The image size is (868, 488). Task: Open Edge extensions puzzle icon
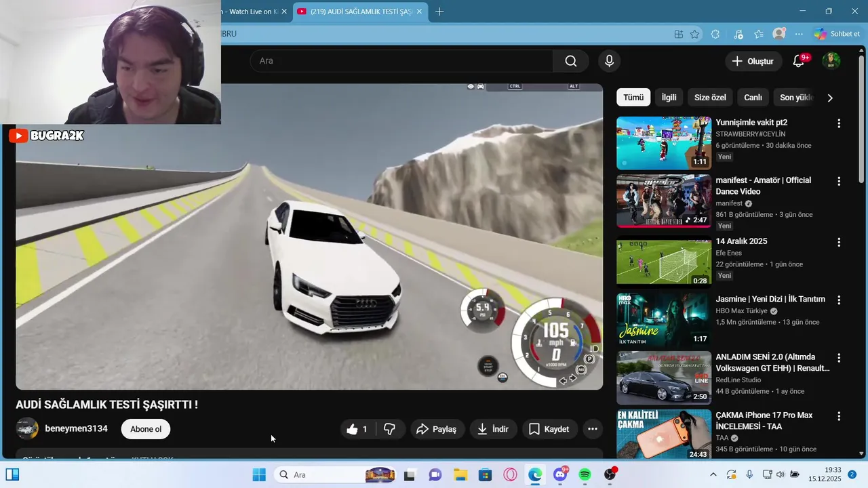(x=715, y=34)
